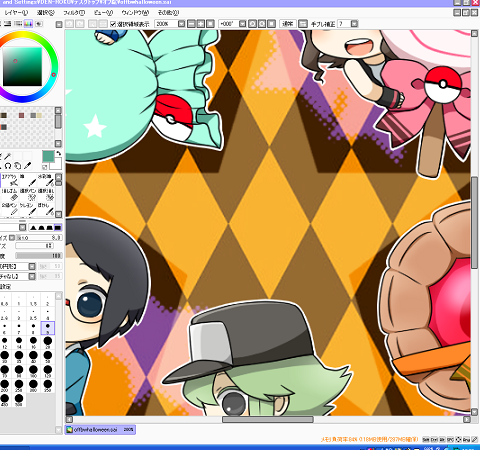Select the reddish-brown swatch in the palette
The height and width of the screenshot is (450, 480).
[21, 115]
